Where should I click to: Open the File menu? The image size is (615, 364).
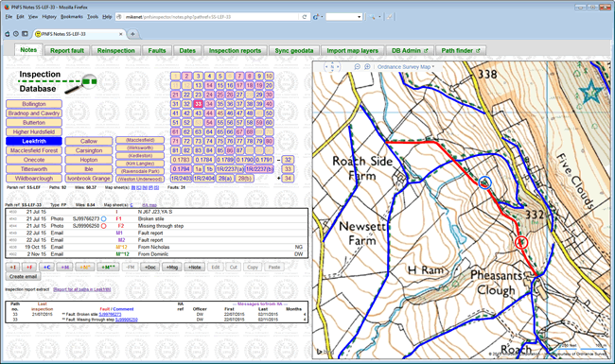tap(9, 17)
